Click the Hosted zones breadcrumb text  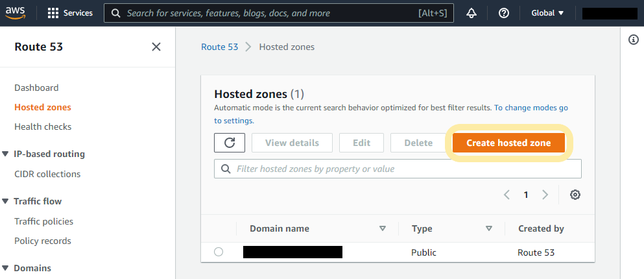coord(287,47)
